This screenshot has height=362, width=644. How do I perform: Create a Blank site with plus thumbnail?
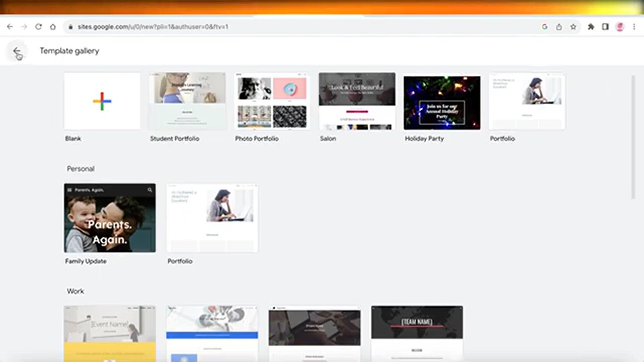coord(102,101)
